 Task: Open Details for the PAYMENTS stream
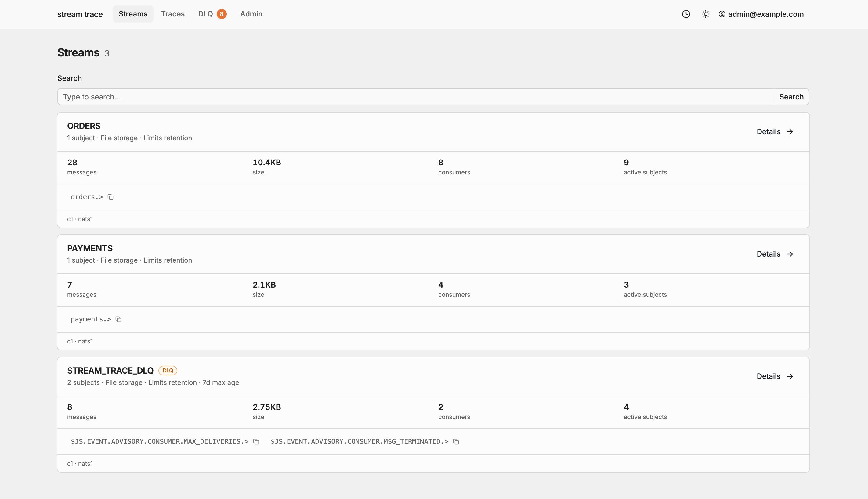[775, 254]
